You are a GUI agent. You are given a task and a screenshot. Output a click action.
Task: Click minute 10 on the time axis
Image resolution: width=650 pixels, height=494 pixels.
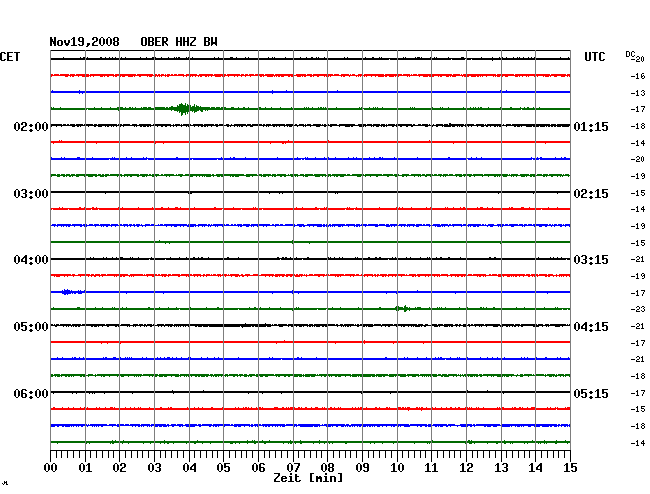[x=397, y=468]
